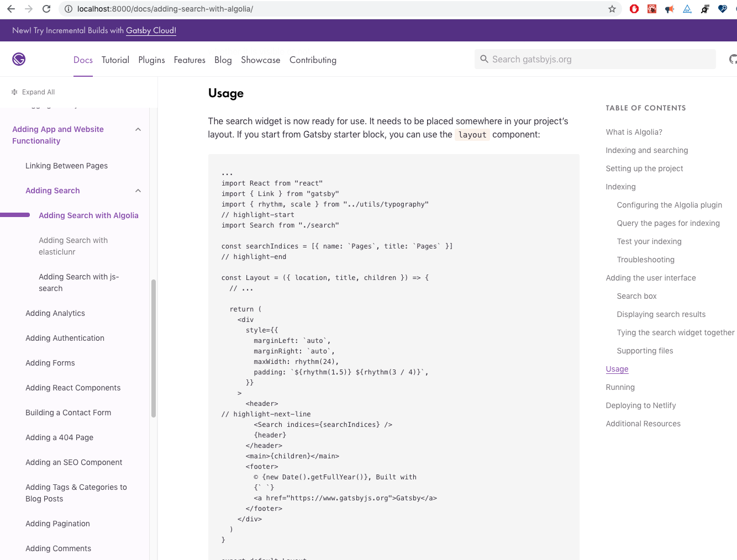The height and width of the screenshot is (560, 737).
Task: Open the red stop-hand adblocker extension
Action: 634,9
